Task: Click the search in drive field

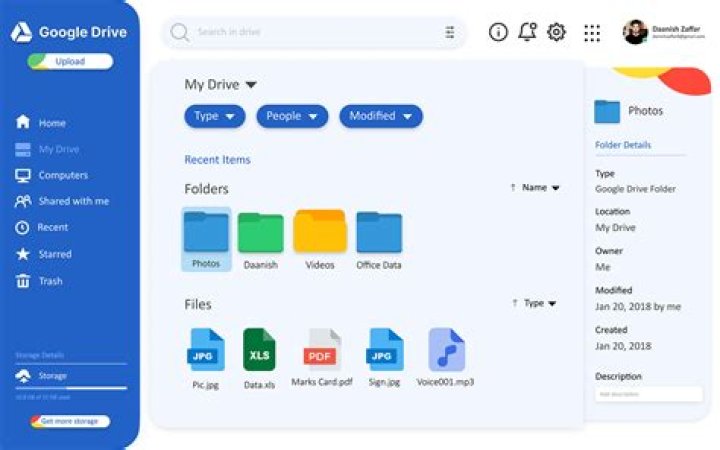Action: pos(300,33)
